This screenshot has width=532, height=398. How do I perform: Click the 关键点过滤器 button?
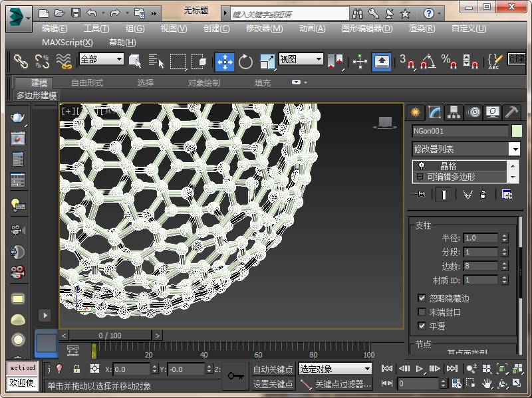(343, 384)
